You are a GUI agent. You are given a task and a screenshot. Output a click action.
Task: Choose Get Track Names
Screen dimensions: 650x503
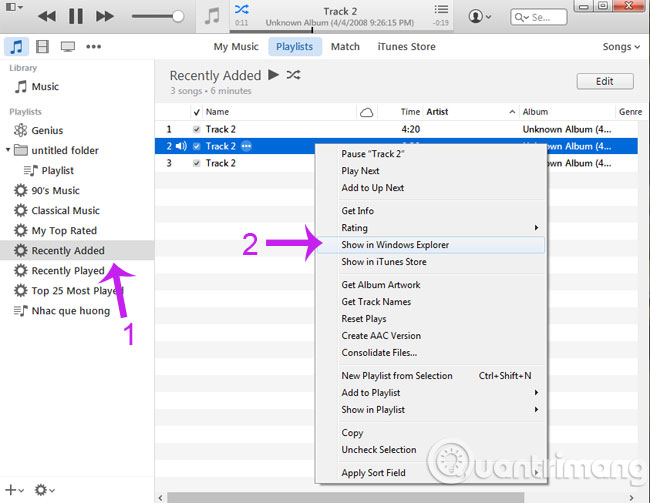pos(430,302)
